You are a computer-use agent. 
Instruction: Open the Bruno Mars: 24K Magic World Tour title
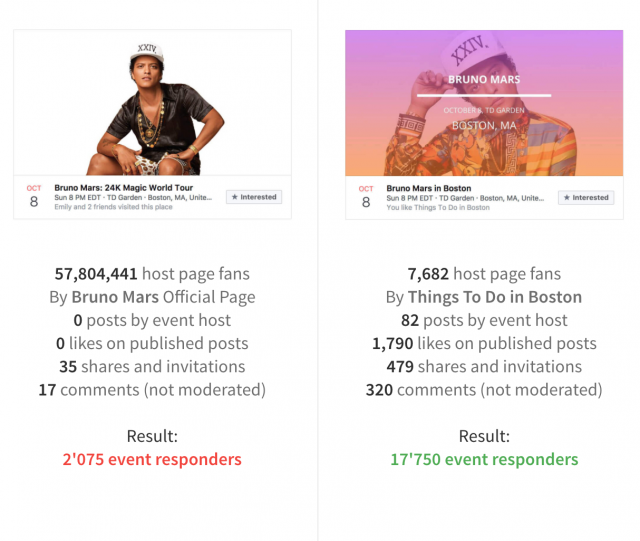pyautogui.click(x=124, y=188)
